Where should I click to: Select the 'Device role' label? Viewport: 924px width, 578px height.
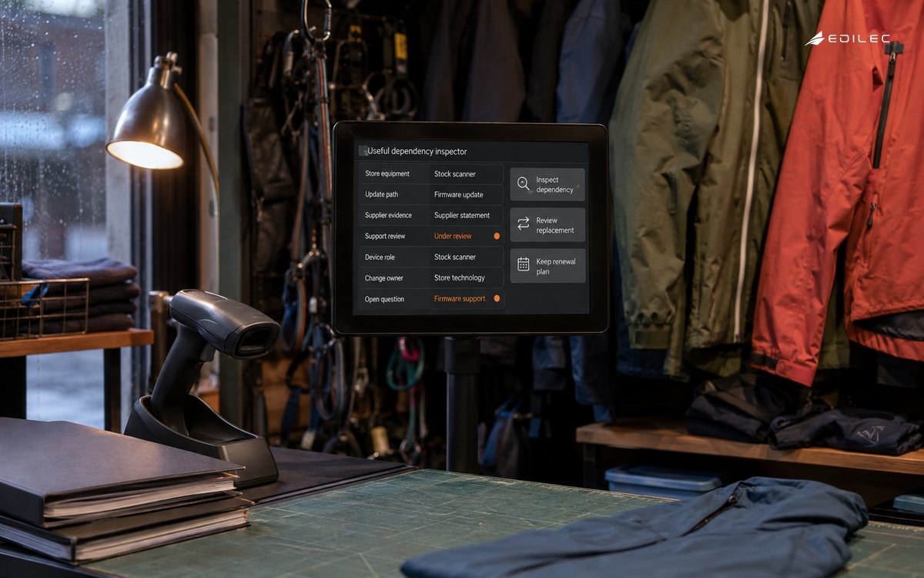[x=380, y=257]
